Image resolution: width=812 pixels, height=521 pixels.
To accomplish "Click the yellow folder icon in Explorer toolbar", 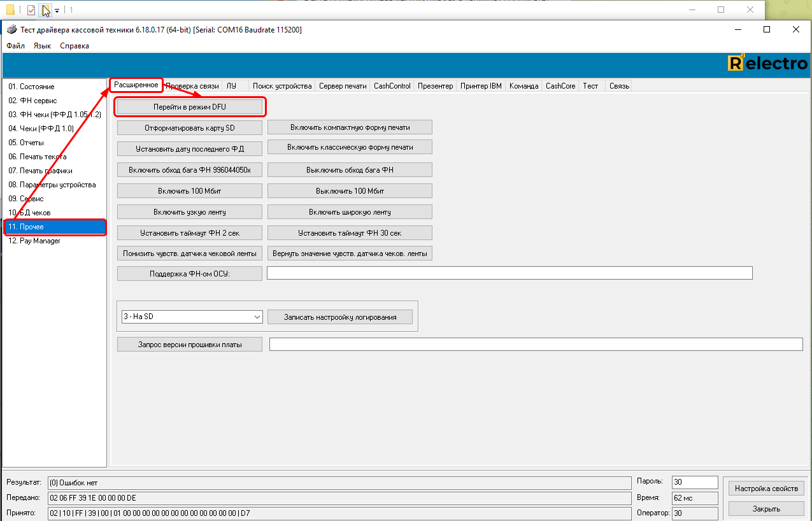I will [10, 10].
